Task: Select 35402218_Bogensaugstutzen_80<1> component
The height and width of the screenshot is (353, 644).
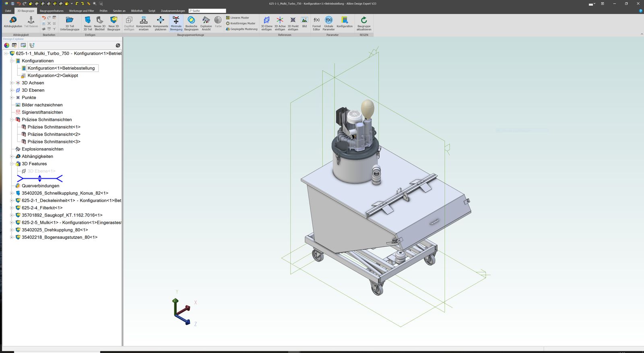Action: click(x=60, y=237)
